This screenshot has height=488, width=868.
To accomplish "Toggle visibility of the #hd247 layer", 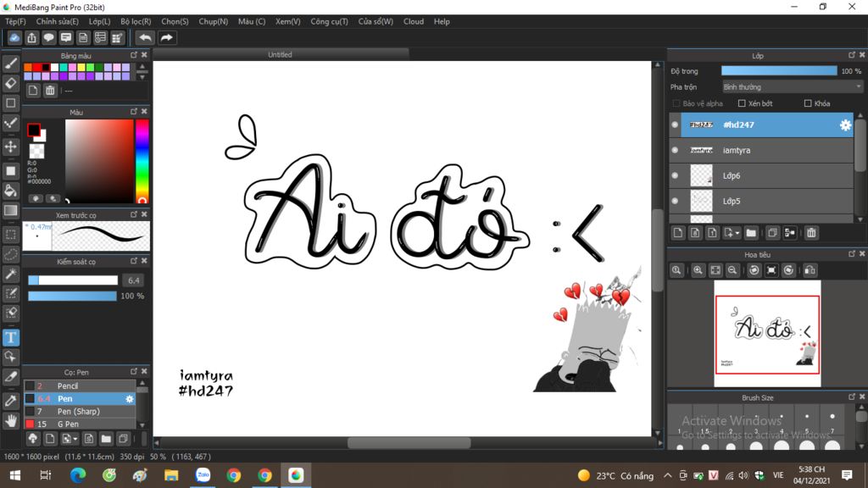I will 675,125.
